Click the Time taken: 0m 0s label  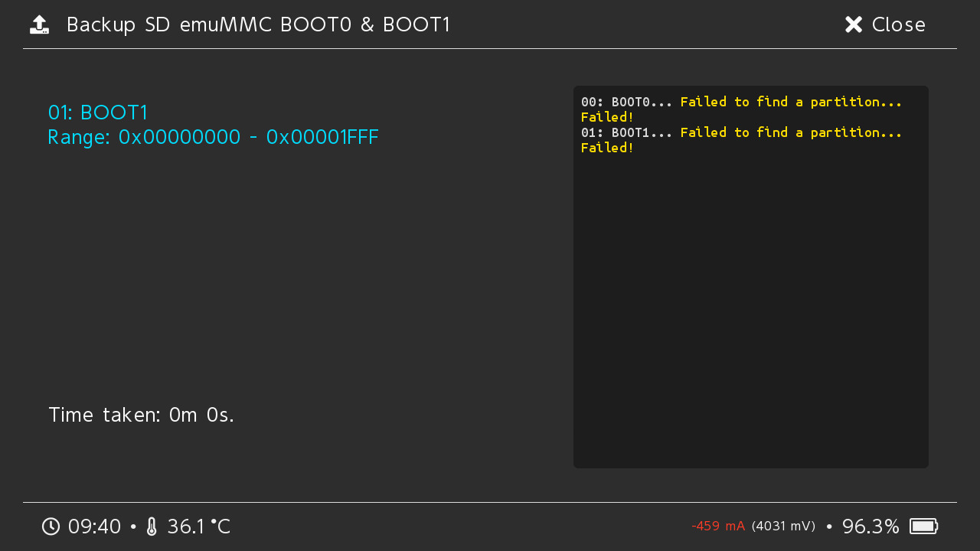coord(141,415)
